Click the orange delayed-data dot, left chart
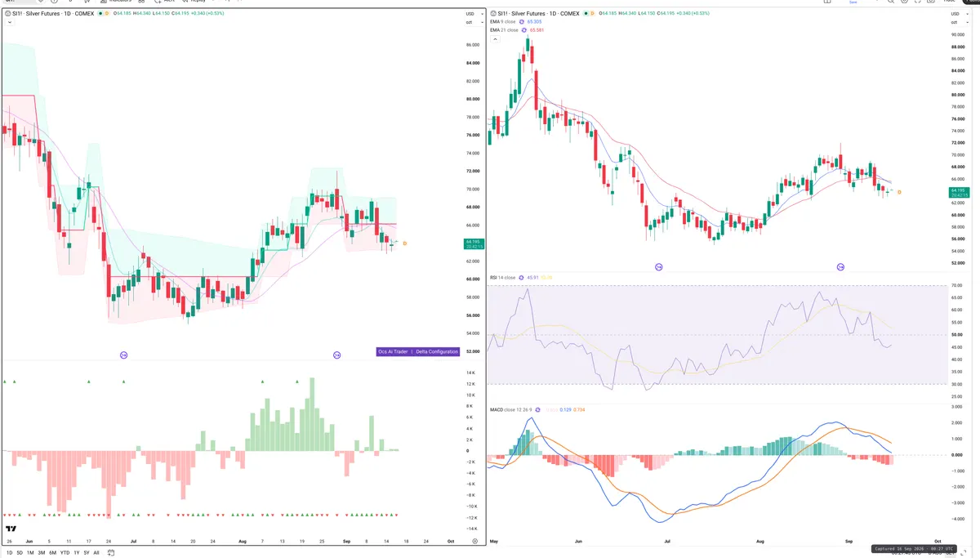 coord(107,13)
